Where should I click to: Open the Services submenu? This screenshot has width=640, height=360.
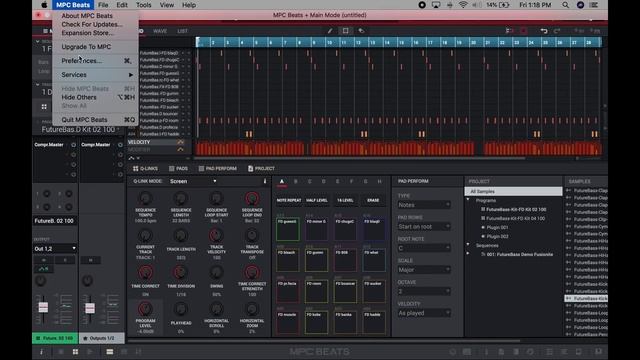click(96, 75)
